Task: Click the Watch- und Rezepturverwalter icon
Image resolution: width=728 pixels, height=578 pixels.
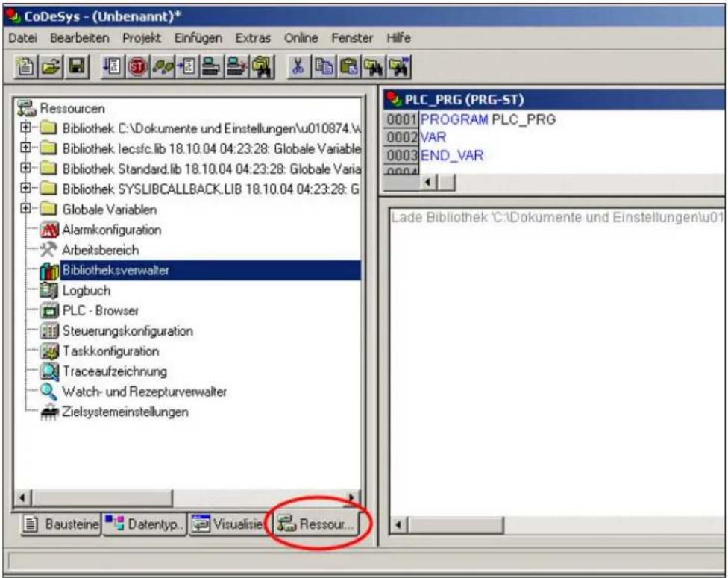Action: coord(48,392)
